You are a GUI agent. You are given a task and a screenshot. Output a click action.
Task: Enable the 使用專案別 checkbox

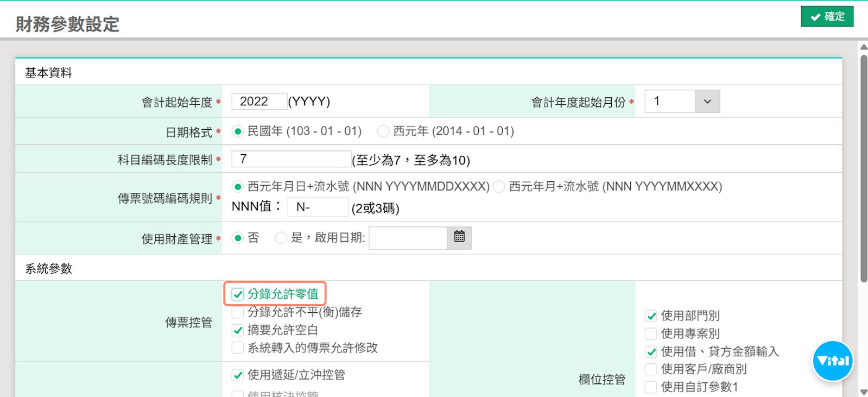[x=651, y=334]
